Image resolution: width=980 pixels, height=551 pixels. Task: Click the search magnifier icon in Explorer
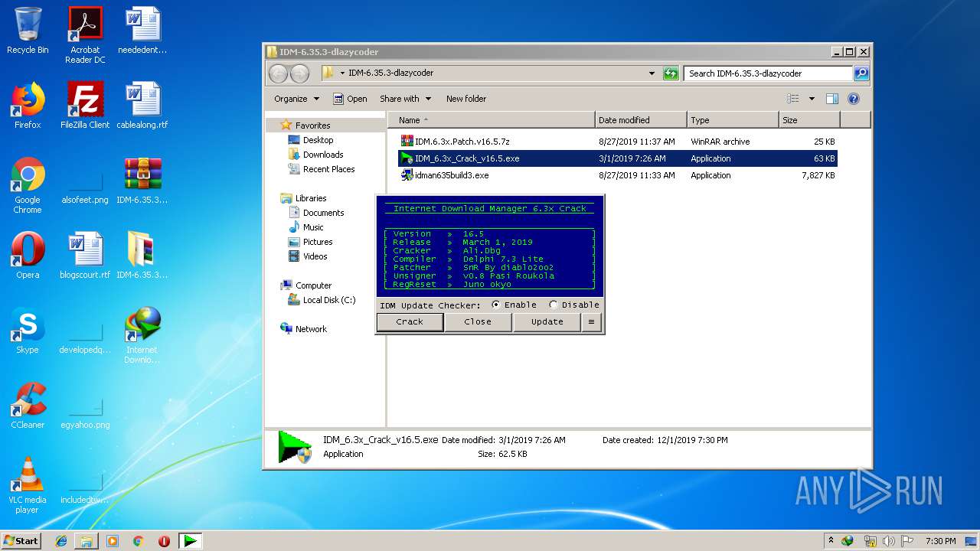(x=861, y=73)
